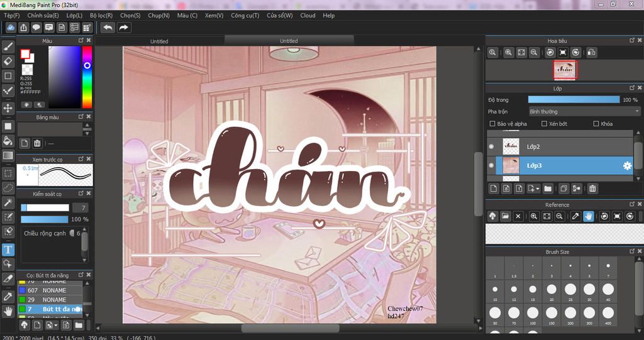Screen dimensions: 644x340
Task: Select the Hand tool in Reference panel
Action: tap(589, 216)
